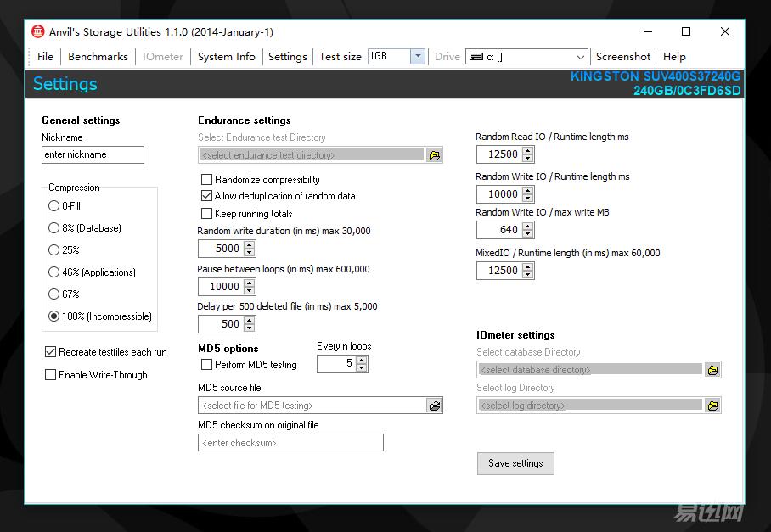Expand the Drive c: selector dropdown
Viewport: 771px width, 532px height.
point(580,57)
